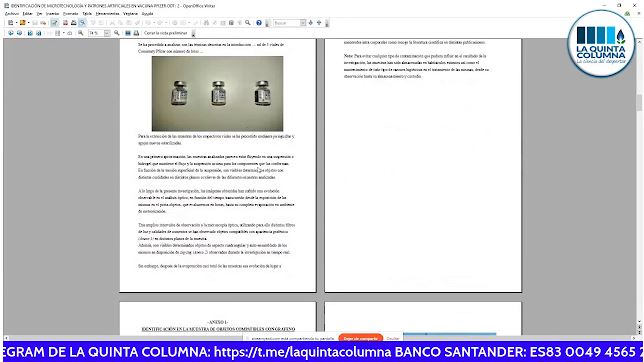644x362 pixels.
Task: Open the dropdown arrow beside Open icon
Action: (29, 23)
